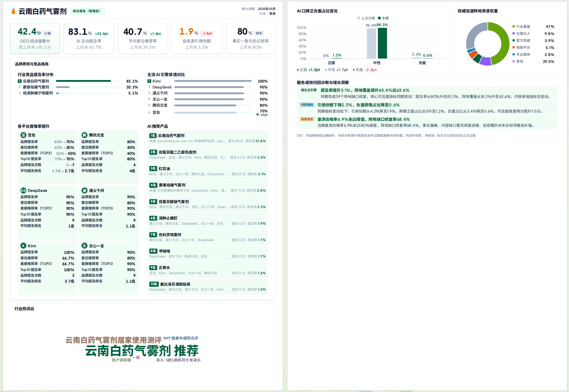Click the 负面 -2.8pt change label

pos(365,70)
